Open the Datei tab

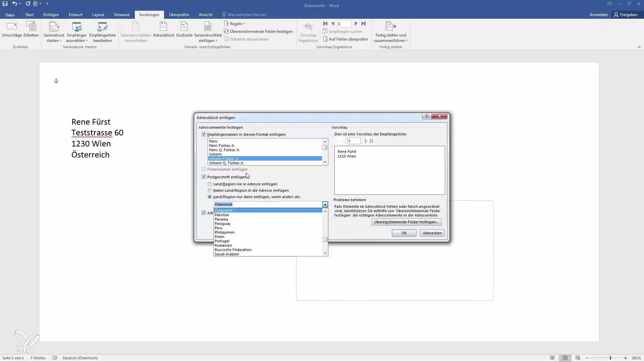point(10,15)
